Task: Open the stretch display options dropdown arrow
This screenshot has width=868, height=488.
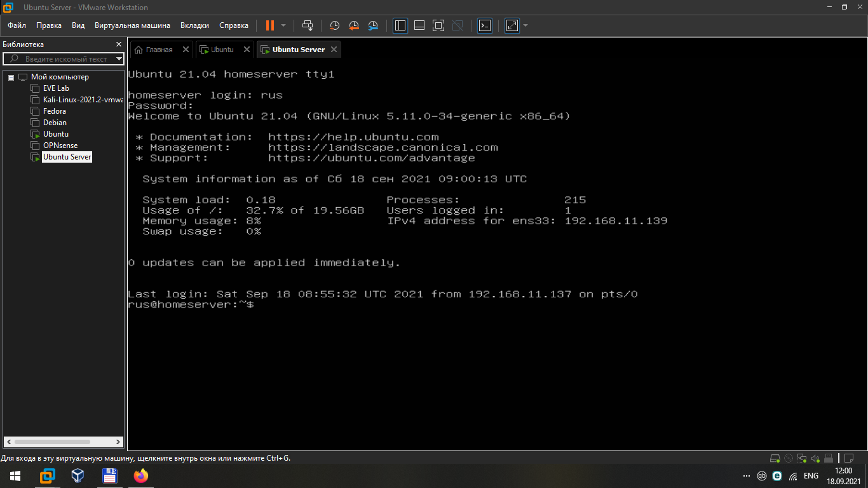Action: pos(526,25)
